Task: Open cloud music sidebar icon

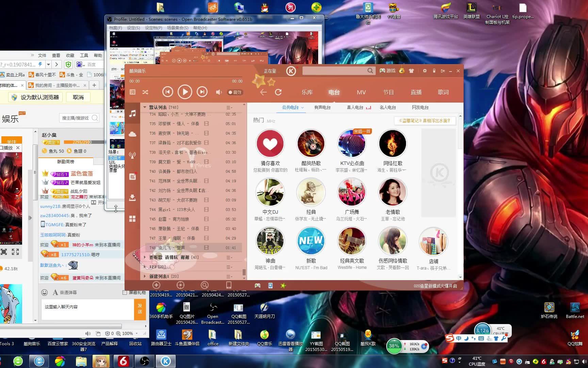Action: tap(132, 134)
